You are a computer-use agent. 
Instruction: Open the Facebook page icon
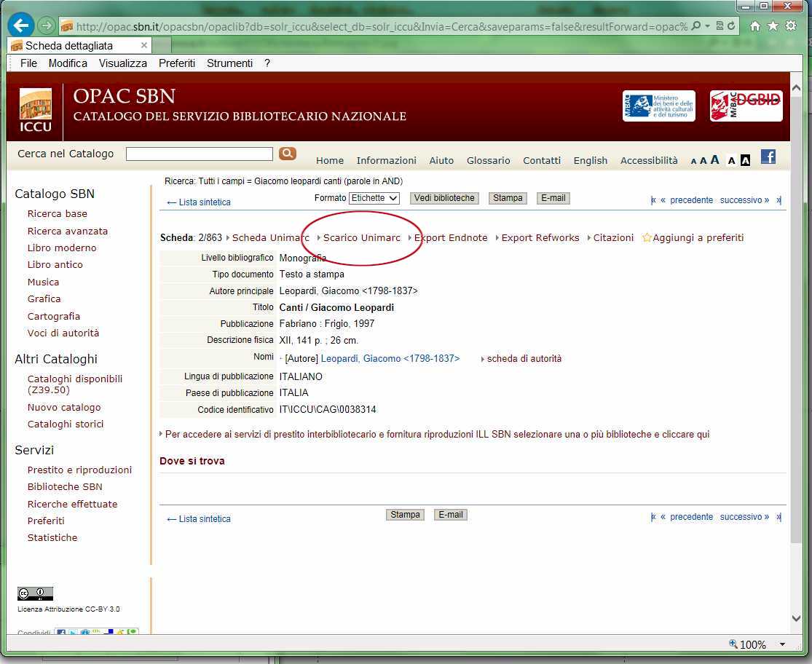[768, 157]
